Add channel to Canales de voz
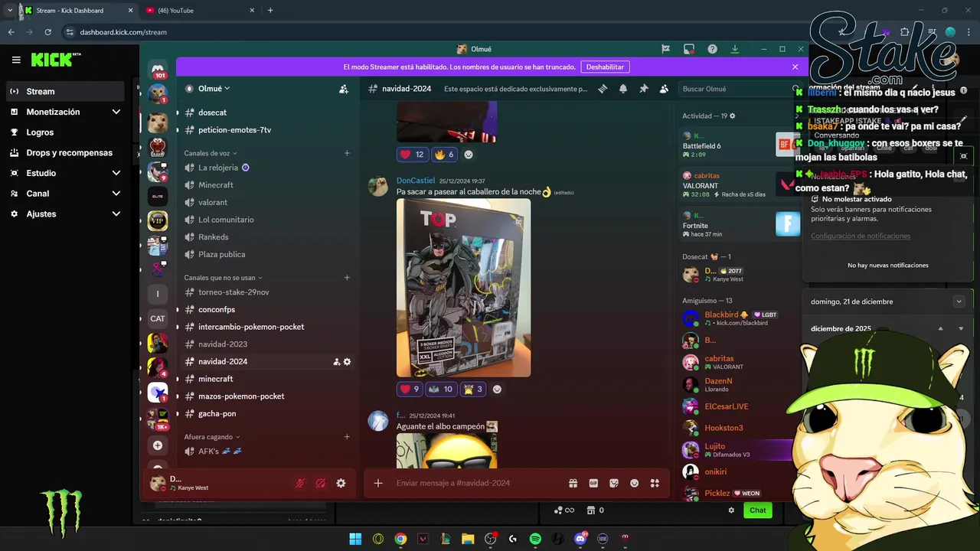 tap(347, 153)
